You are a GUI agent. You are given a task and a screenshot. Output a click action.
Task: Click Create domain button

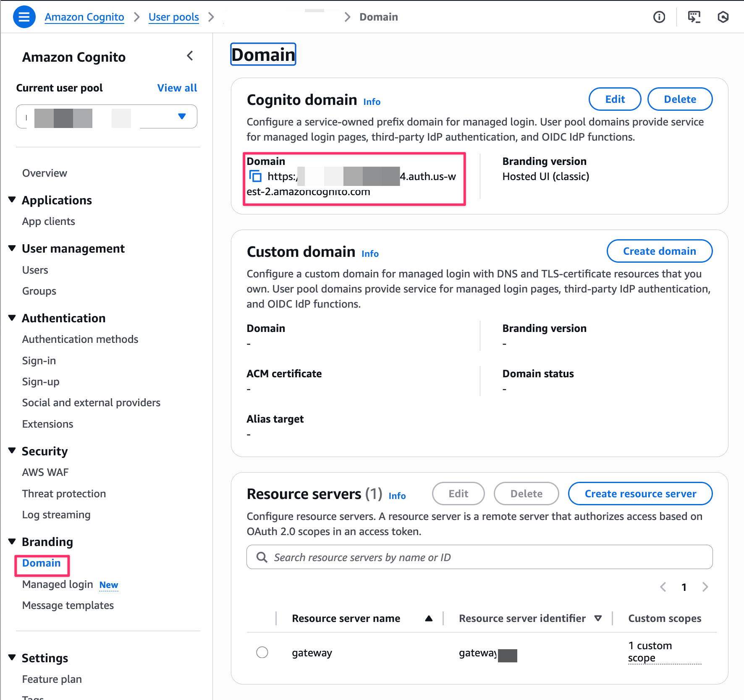[660, 251]
